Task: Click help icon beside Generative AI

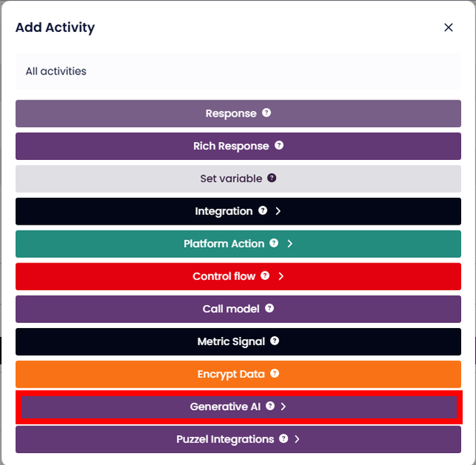Action: point(270,406)
